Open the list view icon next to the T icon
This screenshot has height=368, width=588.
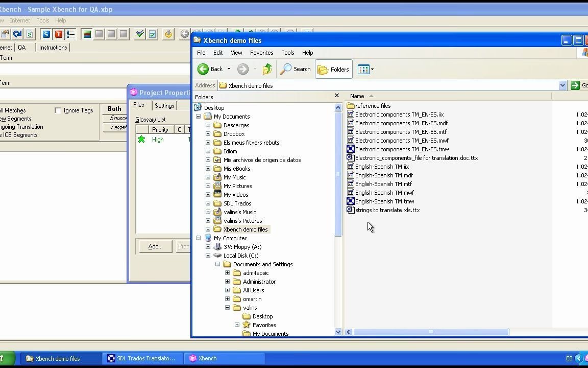(x=71, y=33)
